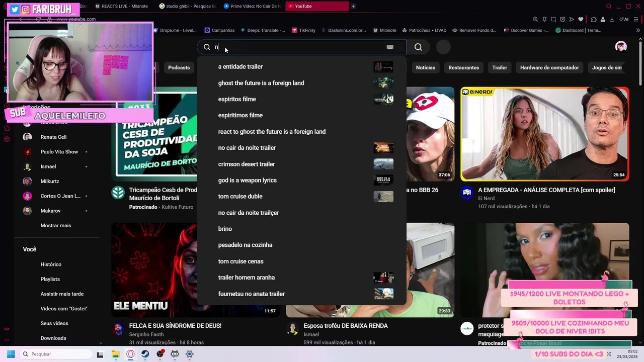This screenshot has height=362, width=644.
Task: Open a new browser tab with plus
Action: pos(353,6)
